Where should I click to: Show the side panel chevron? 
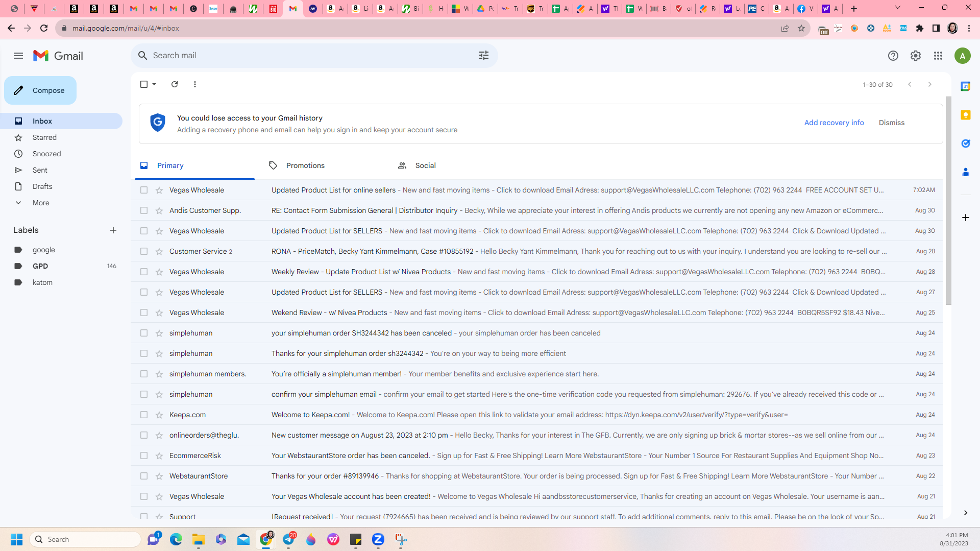[x=966, y=513]
